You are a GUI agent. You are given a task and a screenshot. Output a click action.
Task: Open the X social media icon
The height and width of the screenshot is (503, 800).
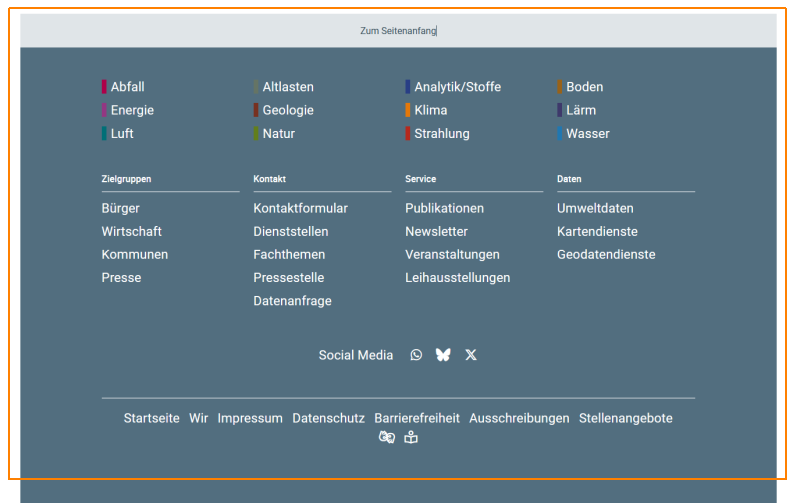(471, 355)
